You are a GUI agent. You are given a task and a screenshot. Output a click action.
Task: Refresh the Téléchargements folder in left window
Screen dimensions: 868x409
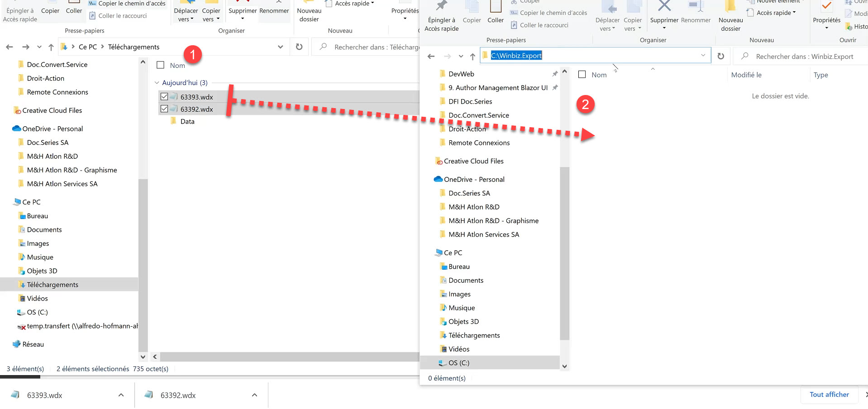299,47
